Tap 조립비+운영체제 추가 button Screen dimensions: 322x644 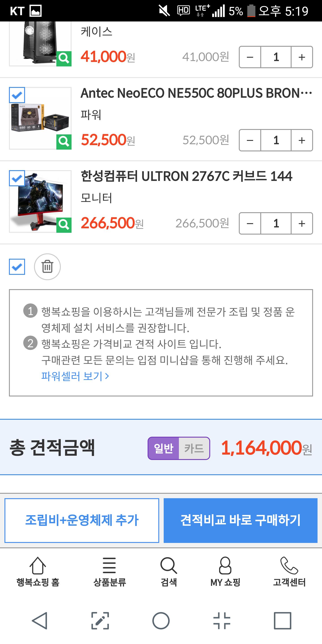[x=82, y=521]
